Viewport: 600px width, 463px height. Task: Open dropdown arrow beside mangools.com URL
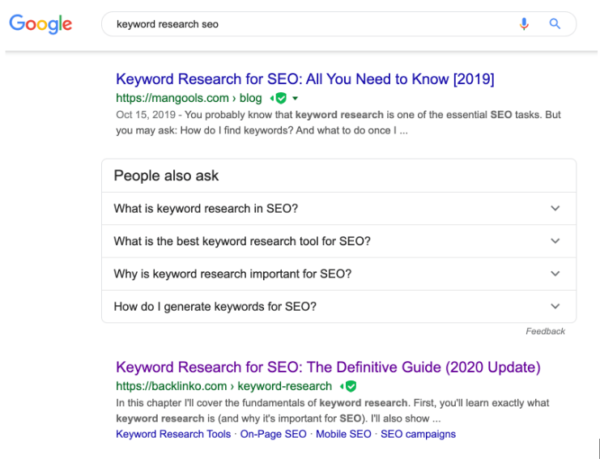click(x=295, y=98)
